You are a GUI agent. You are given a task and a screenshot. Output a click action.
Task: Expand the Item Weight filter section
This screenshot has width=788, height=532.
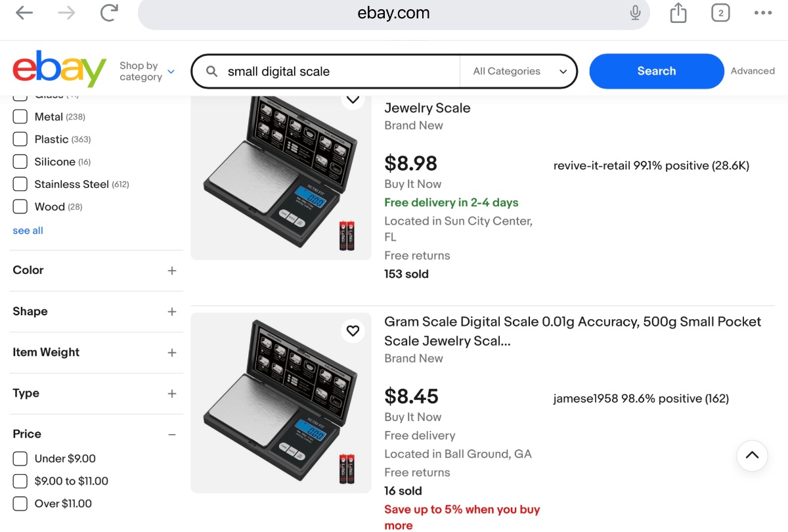click(x=172, y=353)
